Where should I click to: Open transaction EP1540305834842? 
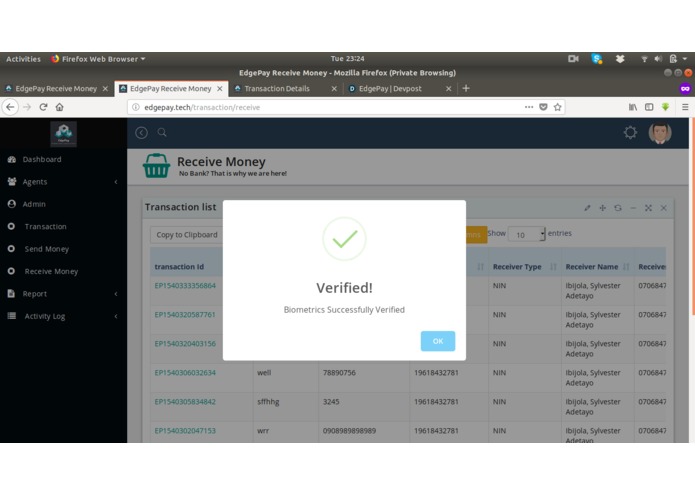(185, 402)
